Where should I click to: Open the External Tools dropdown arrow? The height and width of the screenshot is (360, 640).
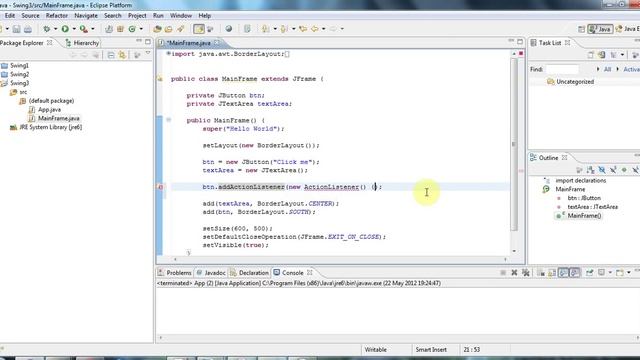(93, 29)
